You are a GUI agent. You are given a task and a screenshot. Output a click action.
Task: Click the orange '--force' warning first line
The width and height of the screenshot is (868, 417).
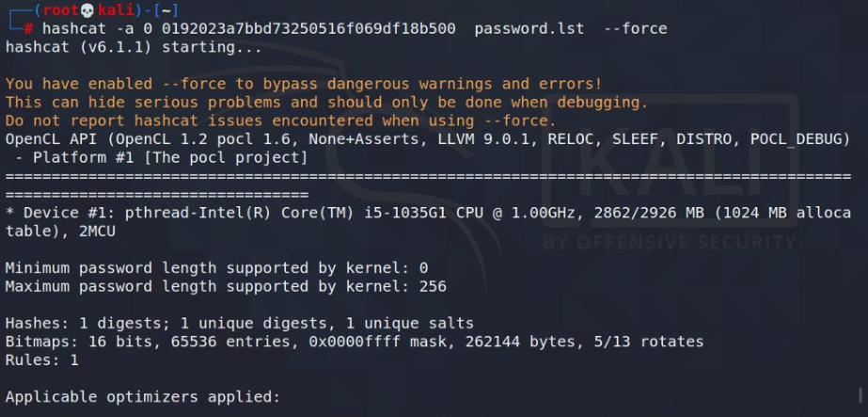[x=304, y=84]
